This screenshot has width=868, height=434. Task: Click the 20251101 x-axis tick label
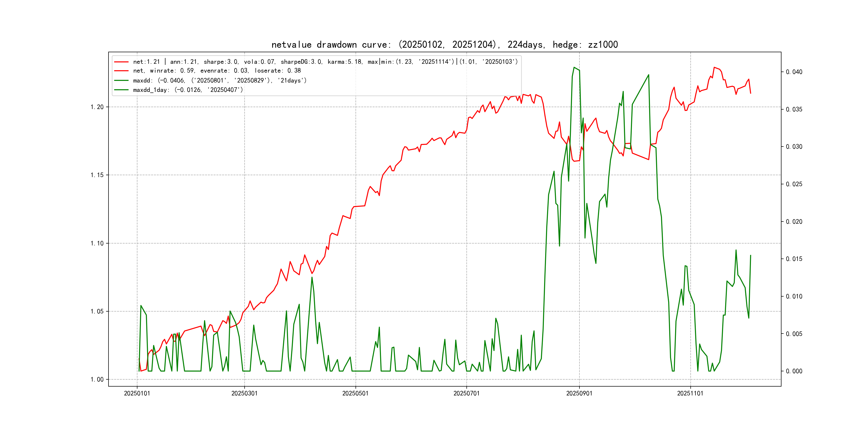click(x=690, y=394)
